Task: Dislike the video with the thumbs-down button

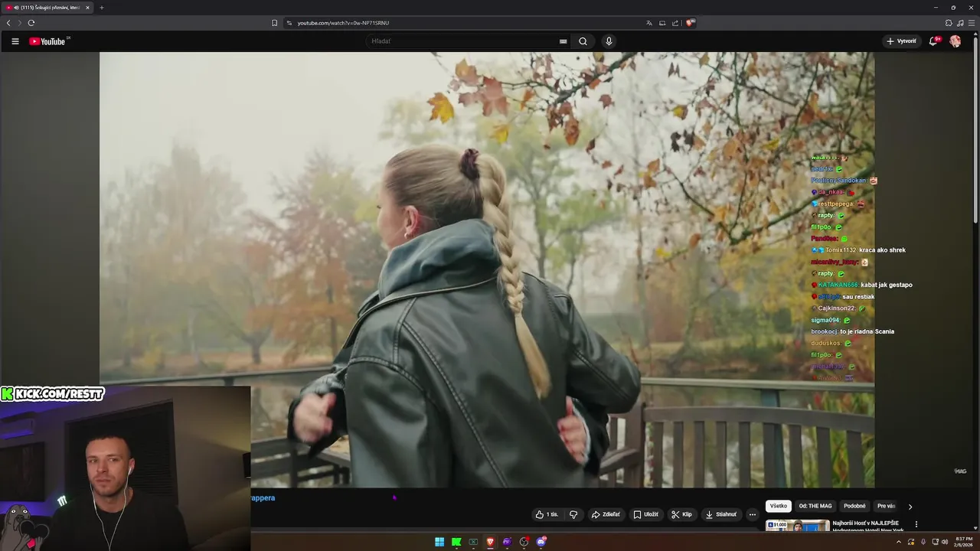Action: click(573, 514)
